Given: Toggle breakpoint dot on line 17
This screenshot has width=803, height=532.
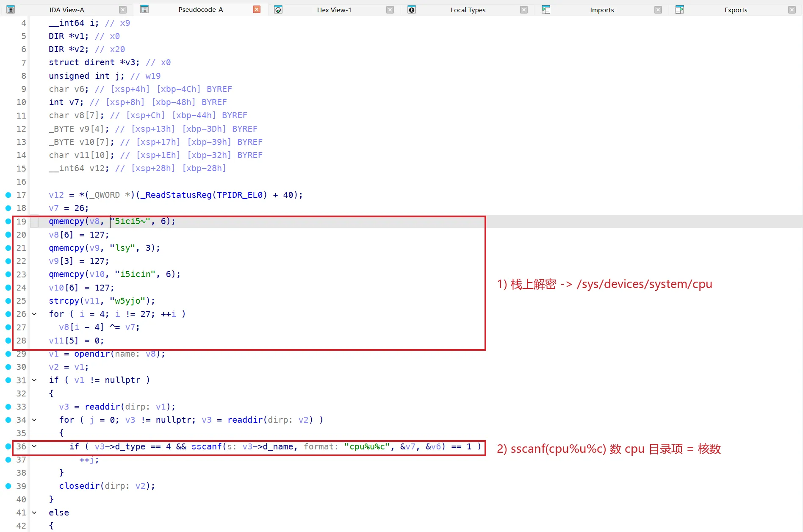Looking at the screenshot, I should click(x=8, y=195).
